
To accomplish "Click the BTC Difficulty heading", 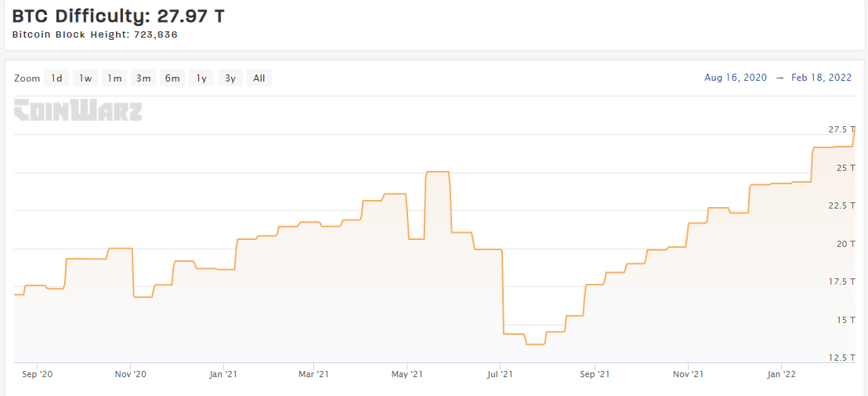I will click(118, 16).
